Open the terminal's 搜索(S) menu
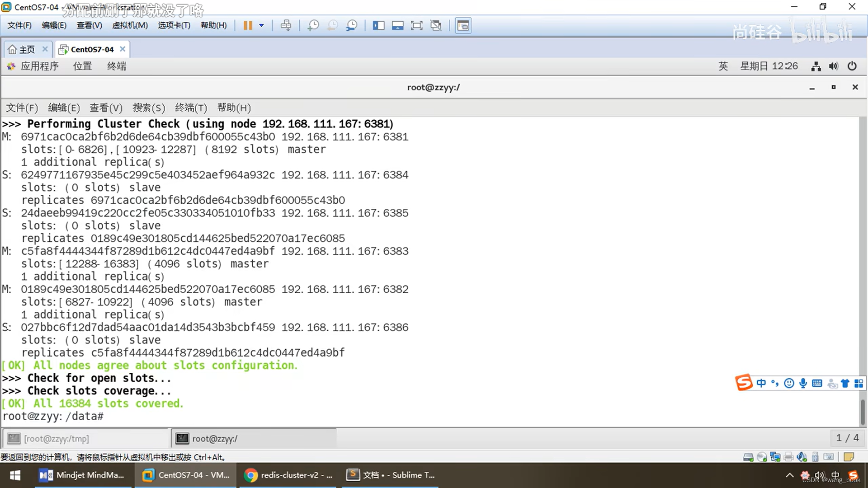 pos(149,108)
